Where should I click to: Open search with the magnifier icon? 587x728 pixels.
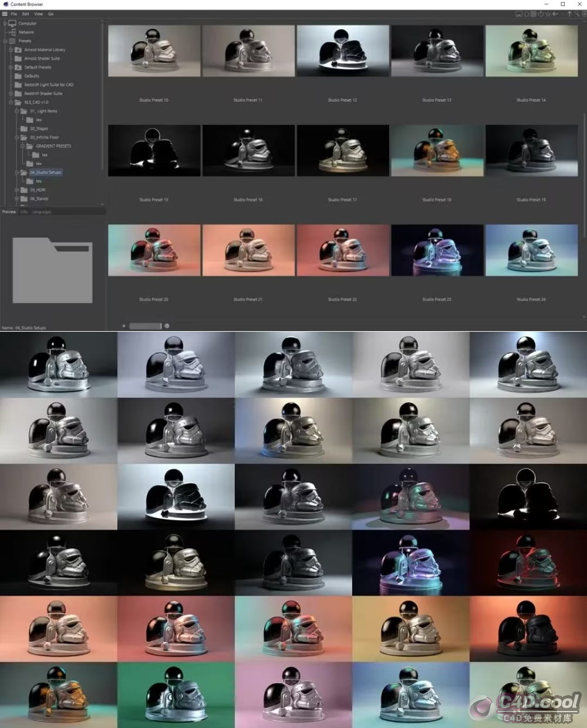point(576,14)
